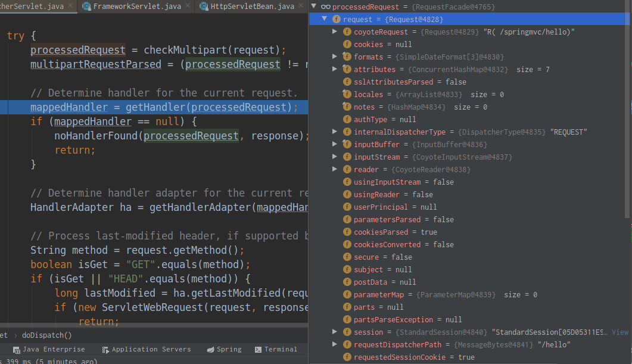Switch to the FrameworkServlet.java tab

tap(136, 7)
